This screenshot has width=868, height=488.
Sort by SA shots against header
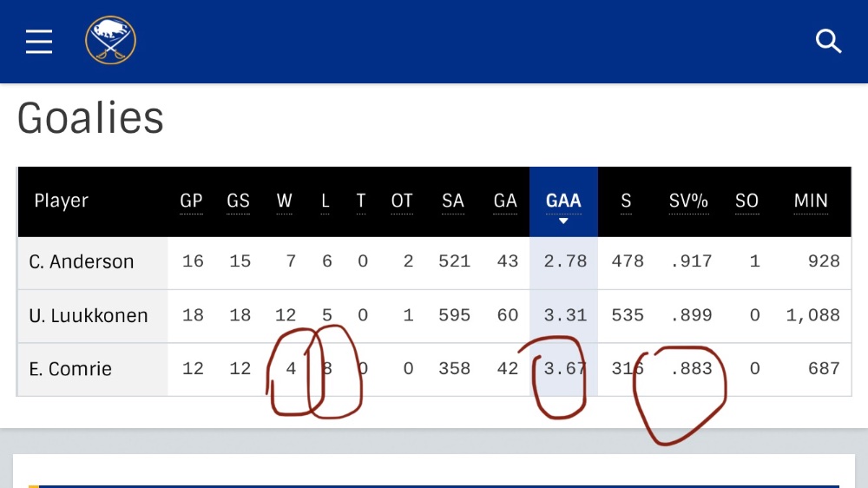(453, 201)
